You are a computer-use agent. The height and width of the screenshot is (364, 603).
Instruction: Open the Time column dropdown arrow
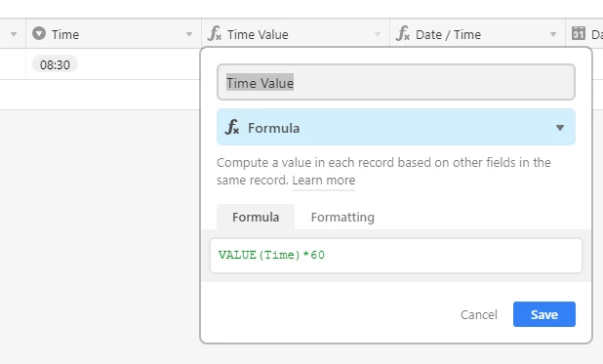(x=189, y=34)
